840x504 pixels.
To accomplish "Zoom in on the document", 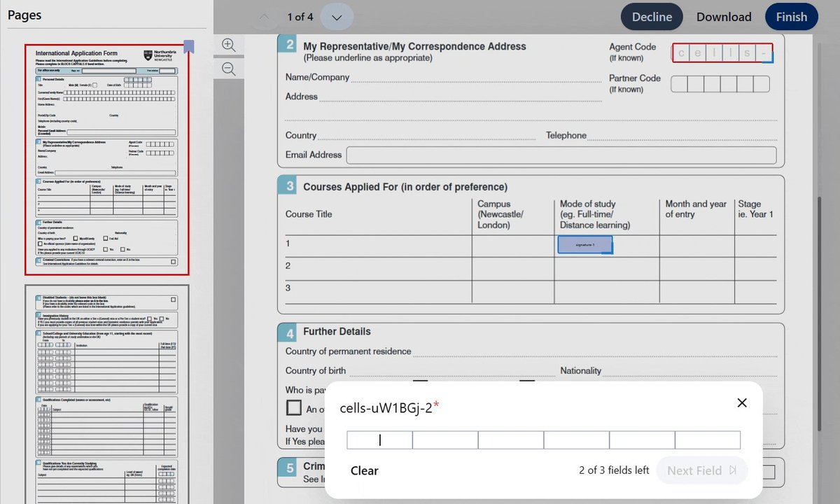I will click(228, 44).
